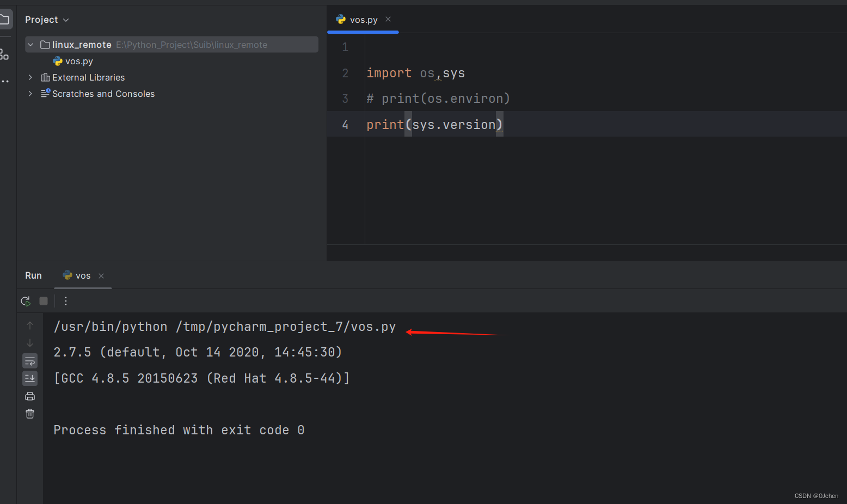Click line number 1 in gutter

pos(345,47)
